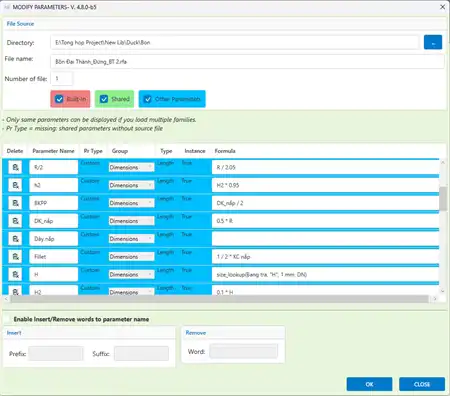Edit formula field containing DK_nắp / 2
Image resolution: width=450 pixels, height=396 pixels.
point(325,203)
